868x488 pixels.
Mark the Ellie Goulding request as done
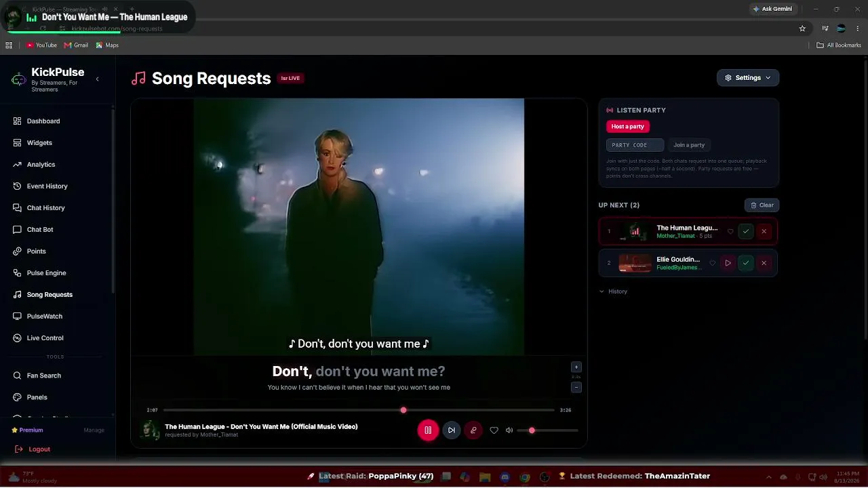click(x=746, y=263)
